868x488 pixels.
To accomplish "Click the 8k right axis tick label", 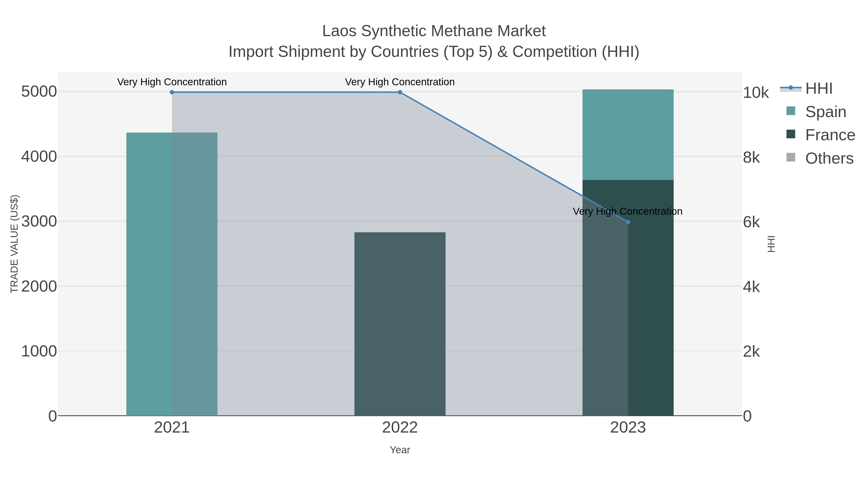I will (751, 157).
